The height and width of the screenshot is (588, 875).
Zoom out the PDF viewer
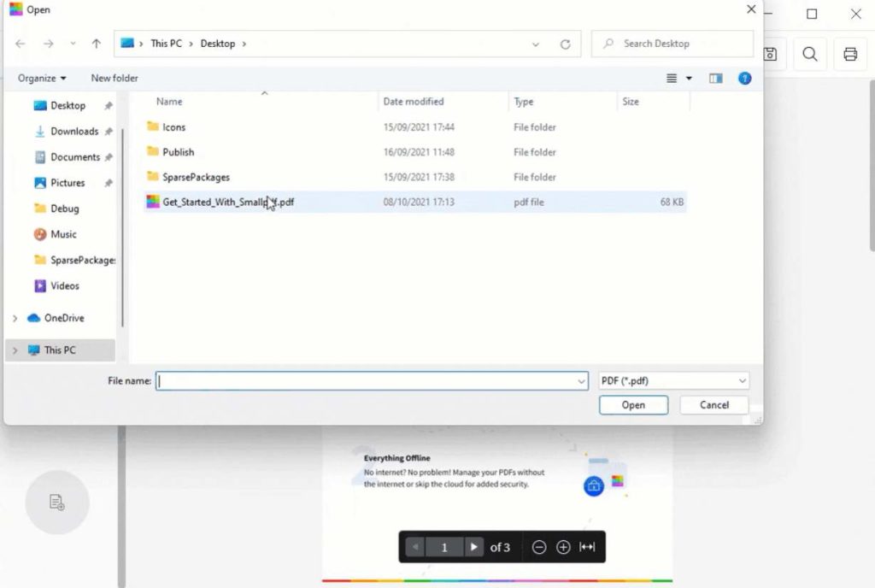pyautogui.click(x=538, y=547)
